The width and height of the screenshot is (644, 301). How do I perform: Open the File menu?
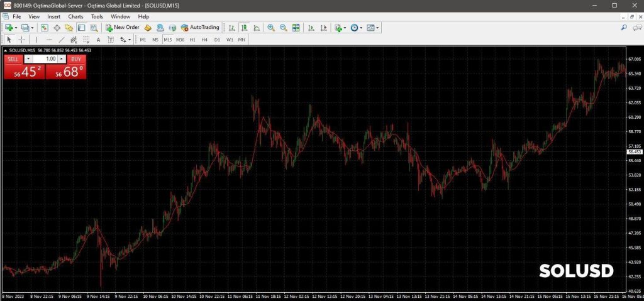16,16
